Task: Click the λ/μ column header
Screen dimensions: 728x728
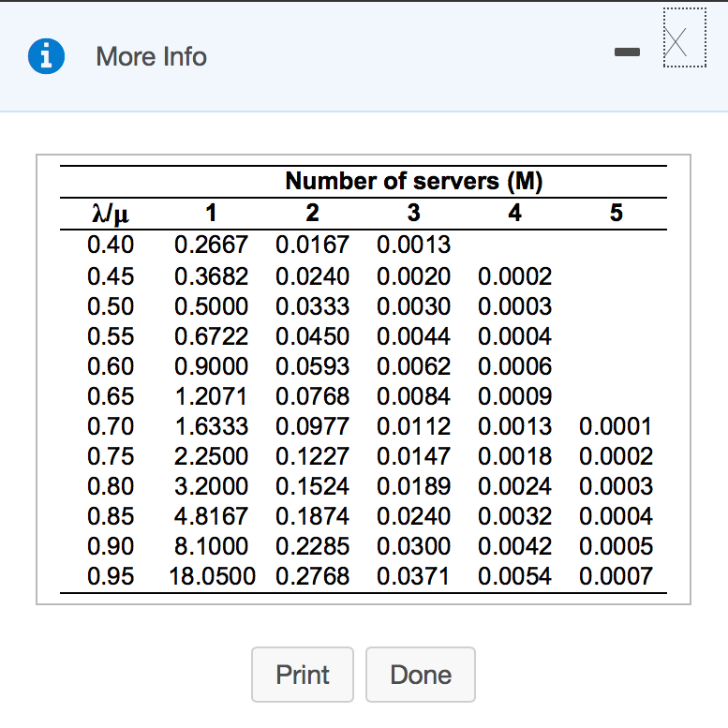Action: [109, 214]
